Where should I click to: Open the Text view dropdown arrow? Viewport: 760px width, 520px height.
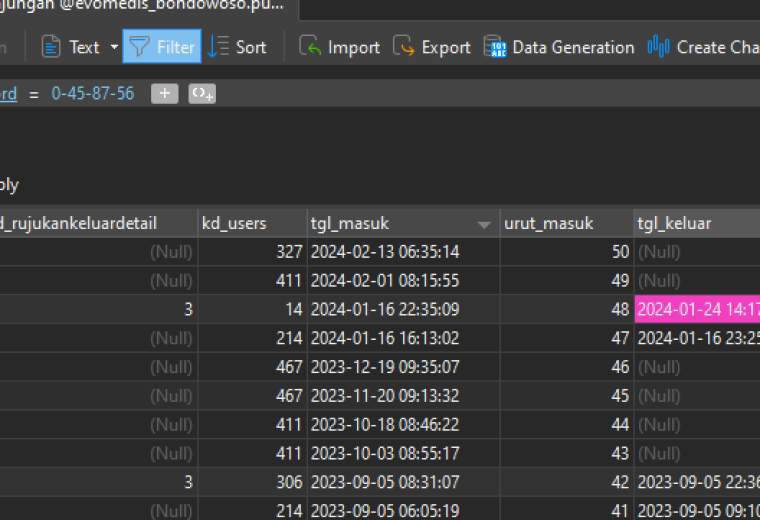[x=114, y=47]
